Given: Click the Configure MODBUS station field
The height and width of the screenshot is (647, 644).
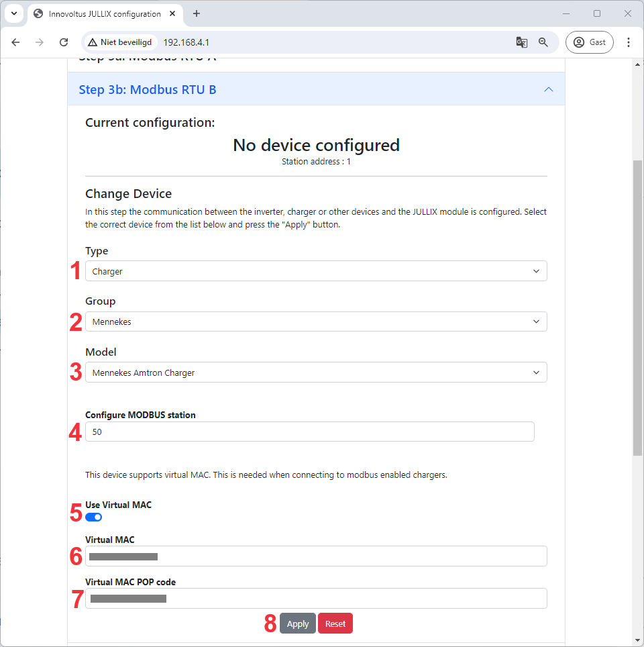Looking at the screenshot, I should [x=309, y=432].
